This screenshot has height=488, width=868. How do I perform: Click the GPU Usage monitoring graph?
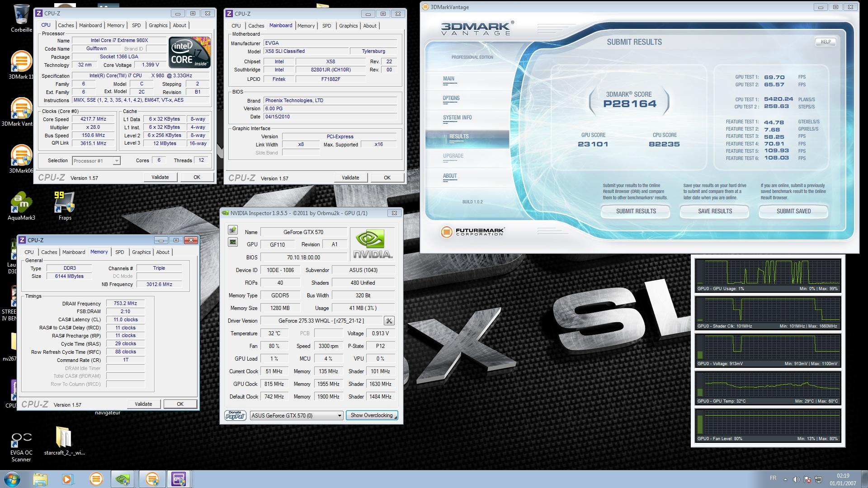(768, 276)
